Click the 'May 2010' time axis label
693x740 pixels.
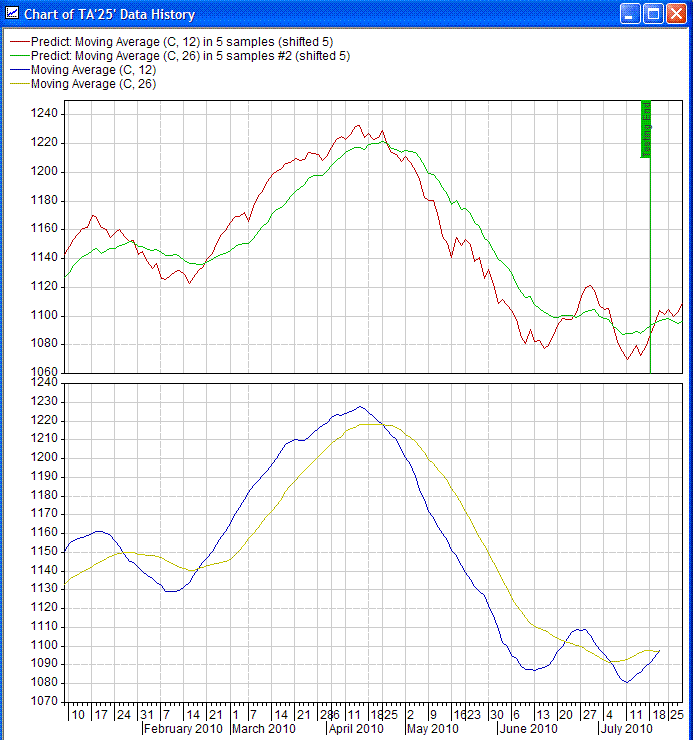(x=433, y=729)
